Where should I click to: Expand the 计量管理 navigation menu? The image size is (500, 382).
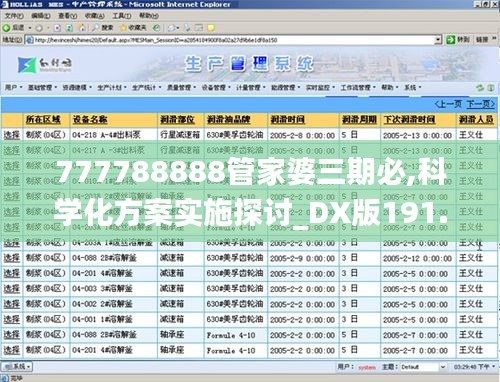251,87
